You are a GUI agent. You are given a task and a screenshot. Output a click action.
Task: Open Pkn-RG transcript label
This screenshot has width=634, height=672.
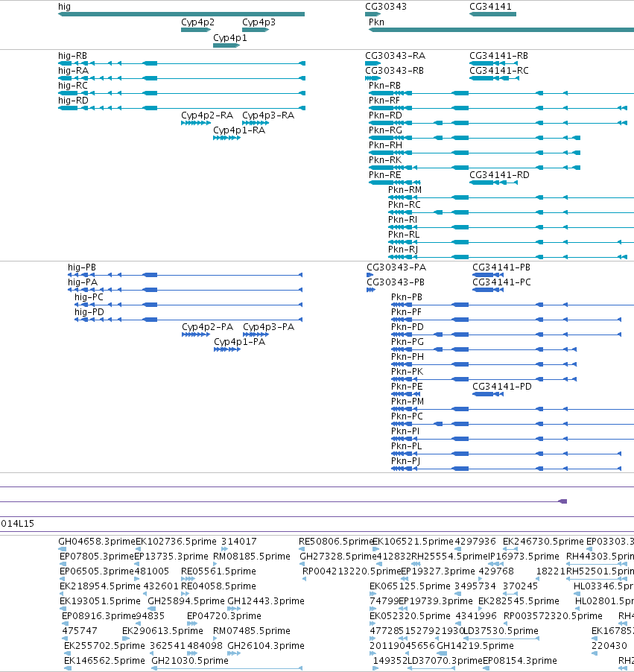pyautogui.click(x=385, y=130)
